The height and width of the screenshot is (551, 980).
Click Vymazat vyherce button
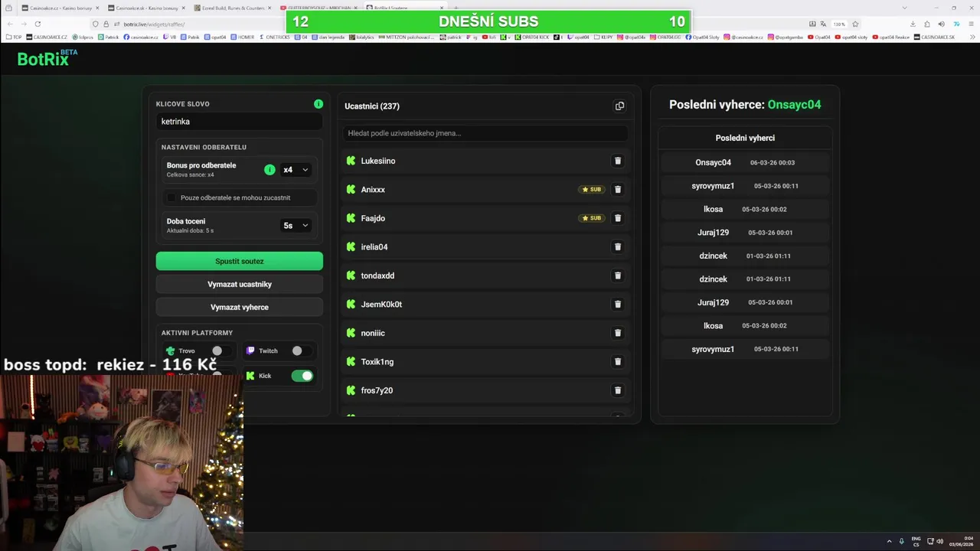click(x=240, y=307)
